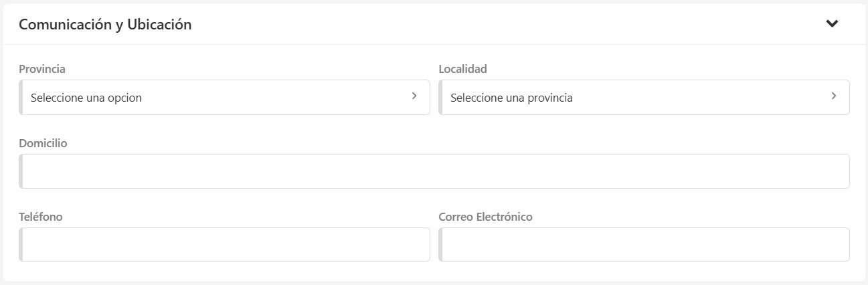Image resolution: width=868 pixels, height=285 pixels.
Task: Focus the Domicilio text field
Action: [435, 171]
